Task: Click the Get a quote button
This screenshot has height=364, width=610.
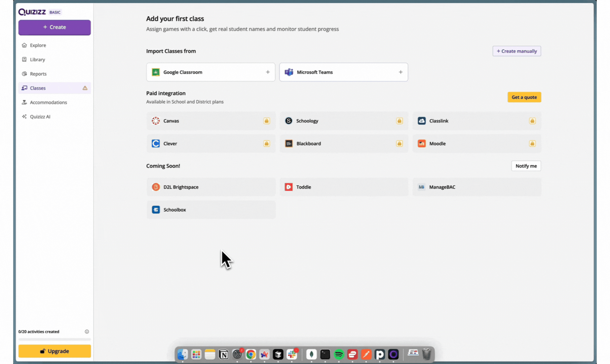Action: click(524, 97)
